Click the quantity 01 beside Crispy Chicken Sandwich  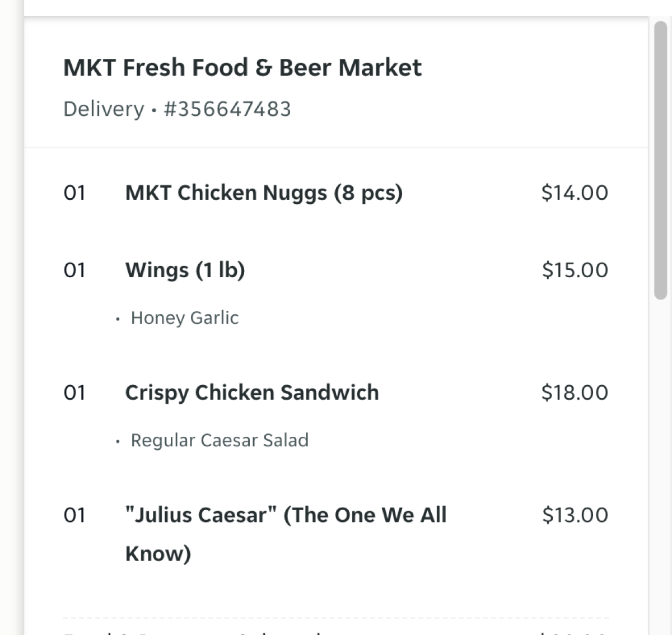(74, 393)
